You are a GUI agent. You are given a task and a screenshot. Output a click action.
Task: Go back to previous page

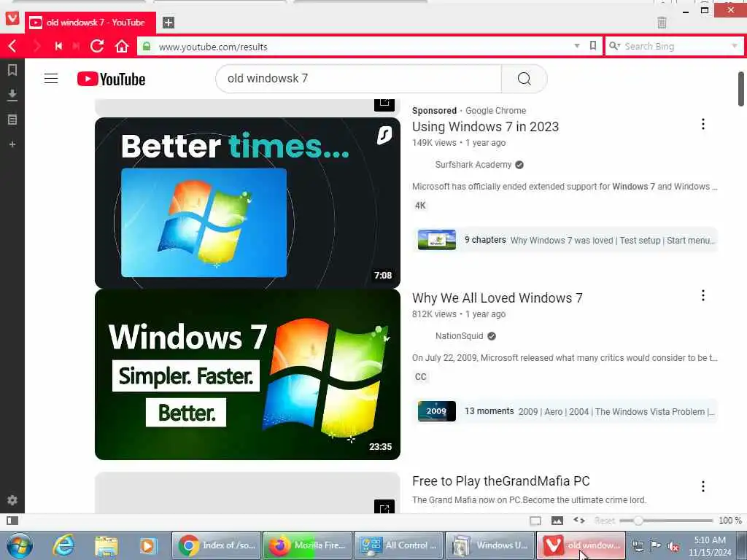(13, 46)
